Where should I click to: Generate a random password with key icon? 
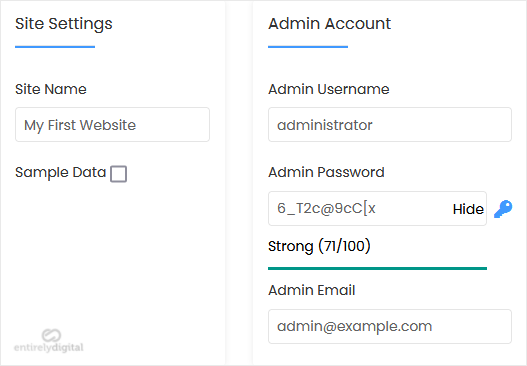tap(503, 209)
